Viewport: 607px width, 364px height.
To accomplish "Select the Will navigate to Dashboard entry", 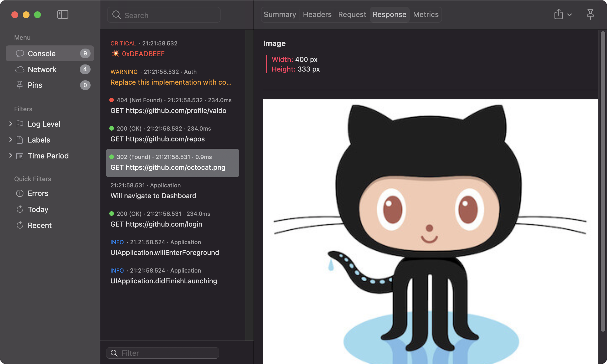I will (173, 191).
